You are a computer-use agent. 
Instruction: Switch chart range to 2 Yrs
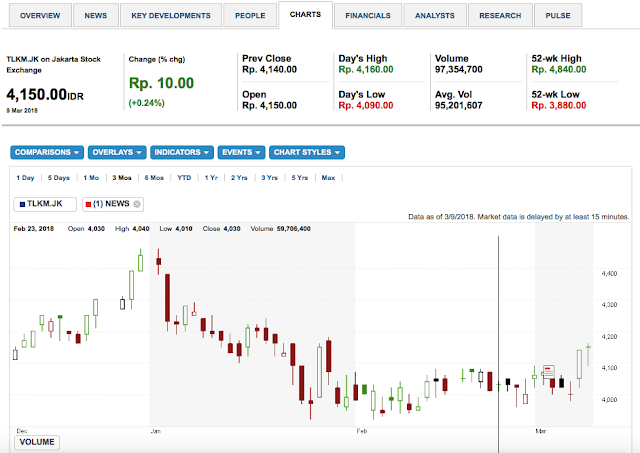click(239, 178)
